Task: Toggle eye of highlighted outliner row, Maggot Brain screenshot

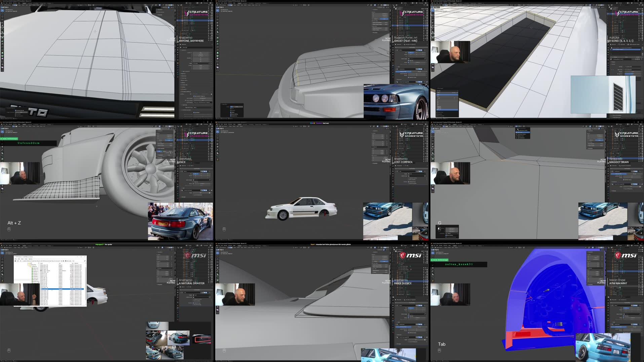Action: tap(641, 158)
